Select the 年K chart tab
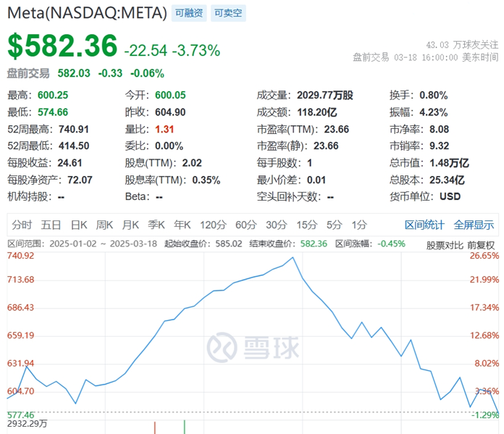Image resolution: width=504 pixels, height=434 pixels. [182, 225]
